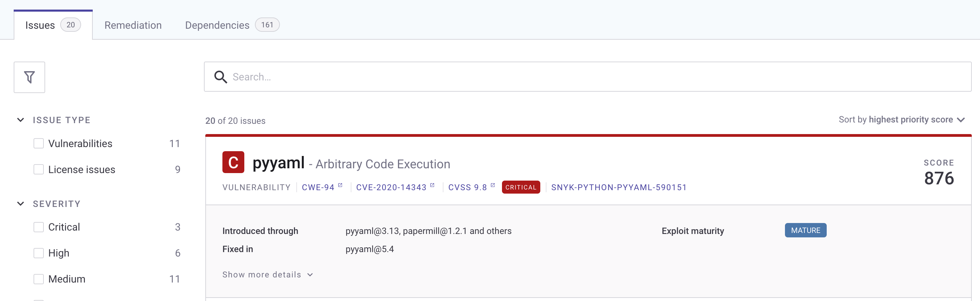Check the Vulnerabilities filter checkbox

38,143
